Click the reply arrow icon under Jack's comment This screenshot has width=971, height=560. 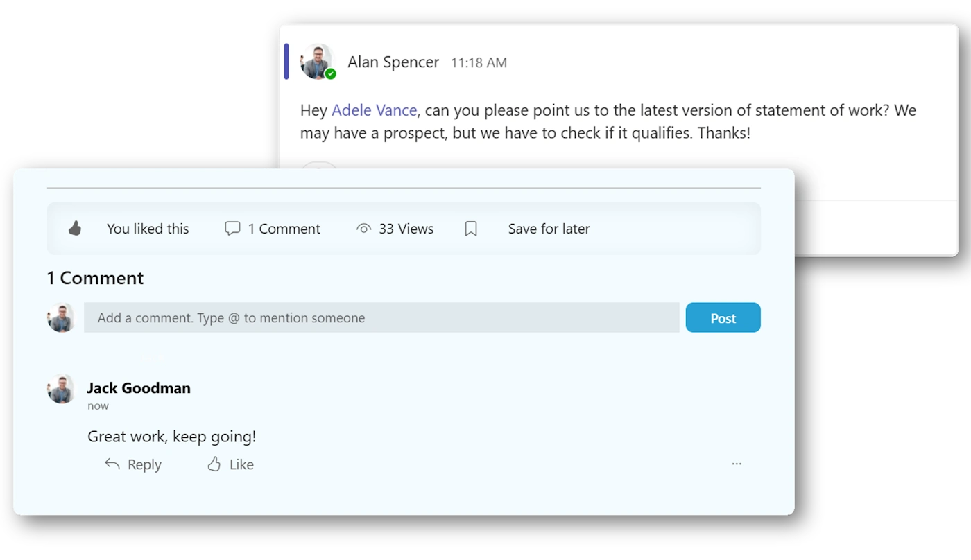pos(112,464)
